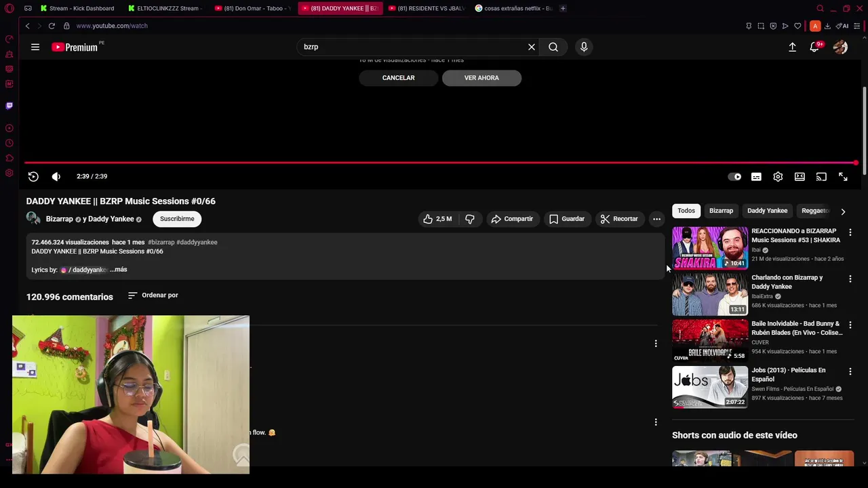Screen dimensions: 868x488
Task: Select the Reggaeton filter chip
Action: (815, 211)
